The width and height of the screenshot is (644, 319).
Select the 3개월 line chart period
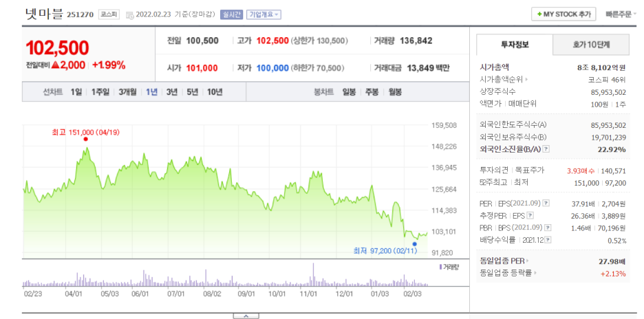click(128, 92)
